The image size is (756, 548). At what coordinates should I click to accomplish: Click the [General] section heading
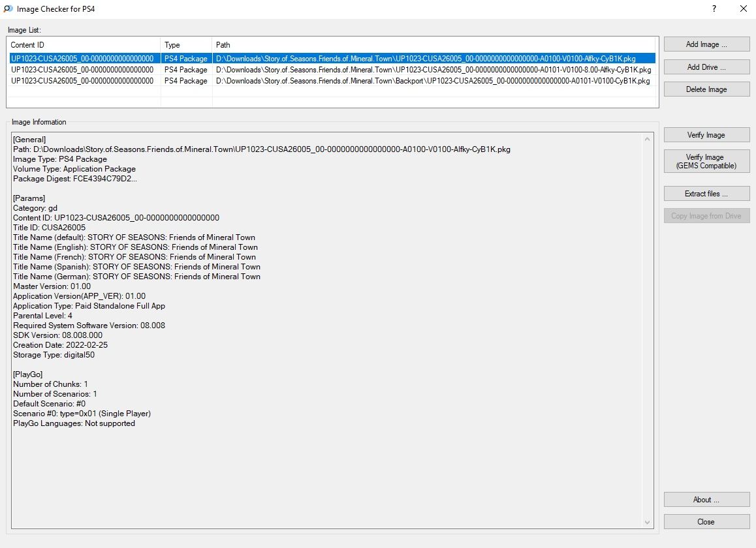click(x=29, y=140)
